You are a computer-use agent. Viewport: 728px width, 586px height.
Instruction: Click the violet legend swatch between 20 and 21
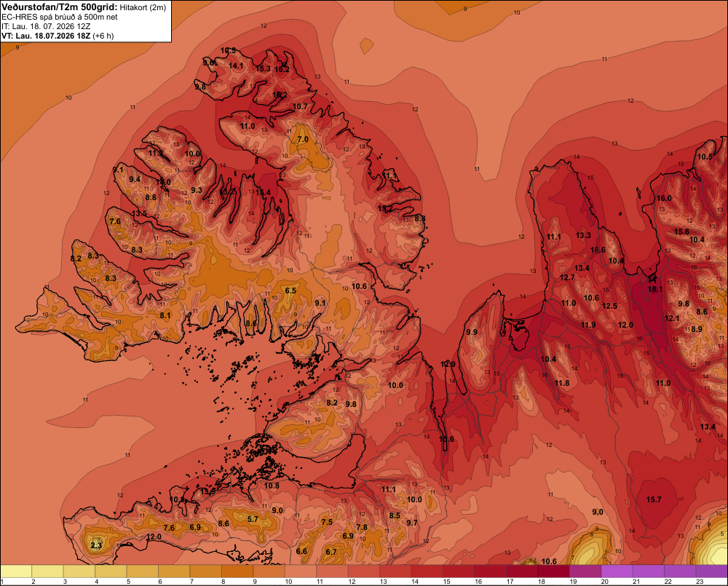[x=617, y=571]
